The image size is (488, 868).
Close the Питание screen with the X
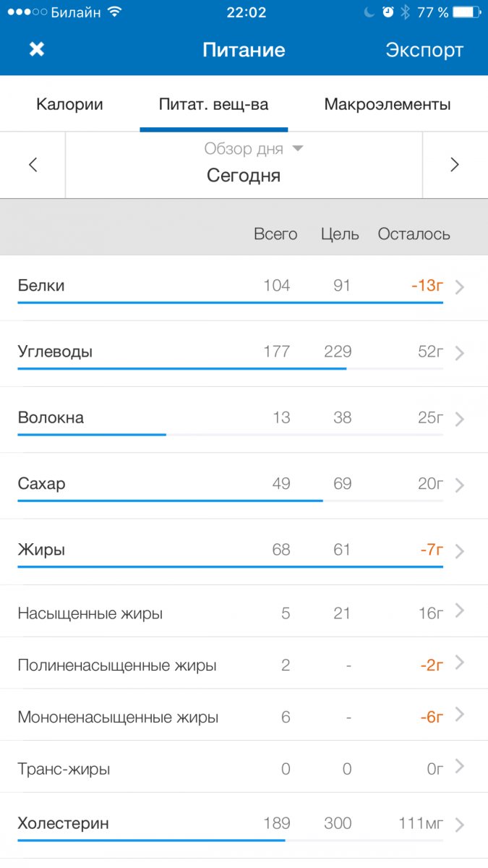pyautogui.click(x=36, y=50)
